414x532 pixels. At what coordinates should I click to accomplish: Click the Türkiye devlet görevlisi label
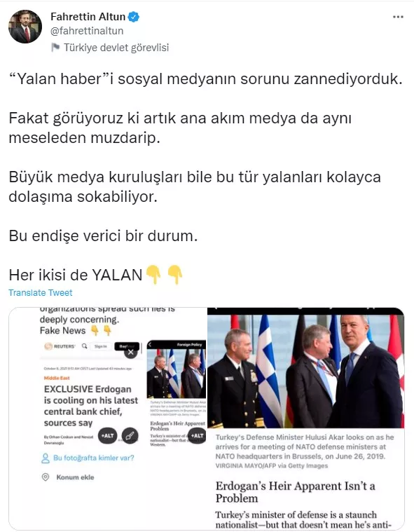(x=116, y=48)
